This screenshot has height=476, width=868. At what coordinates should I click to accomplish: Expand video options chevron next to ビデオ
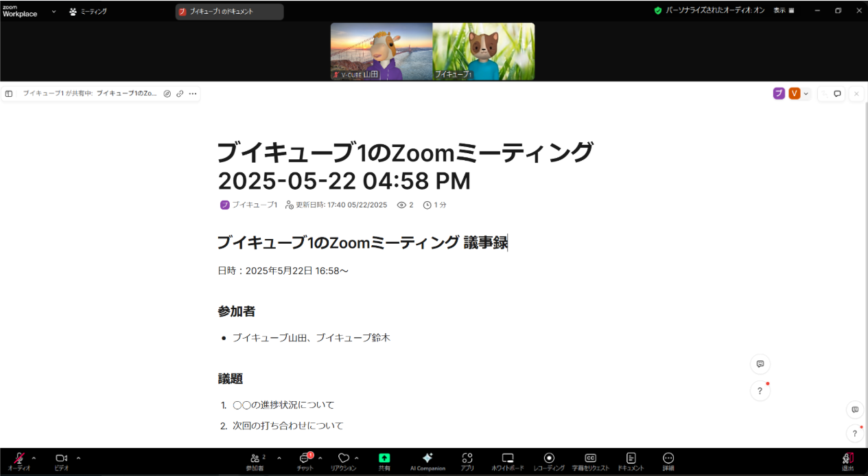[x=78, y=457]
